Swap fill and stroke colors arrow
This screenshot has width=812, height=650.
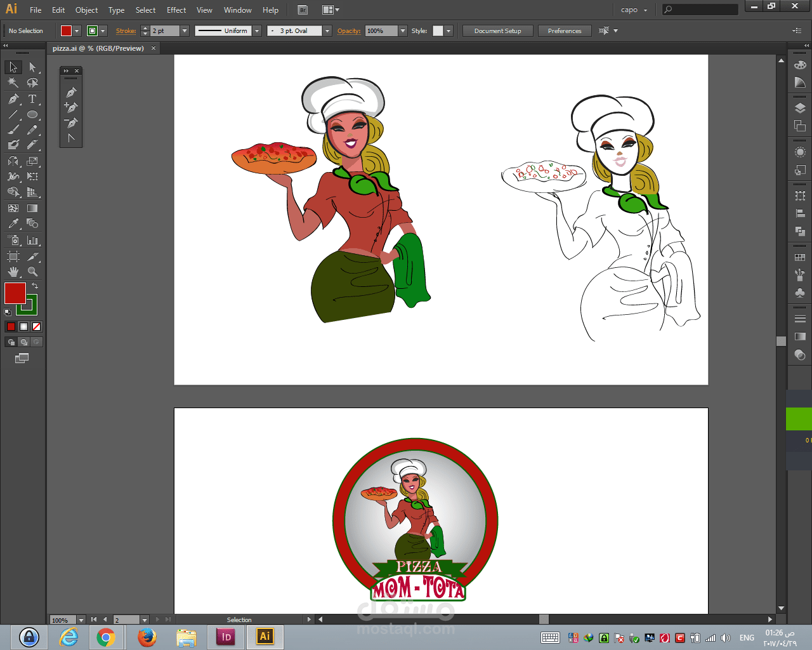click(x=35, y=286)
